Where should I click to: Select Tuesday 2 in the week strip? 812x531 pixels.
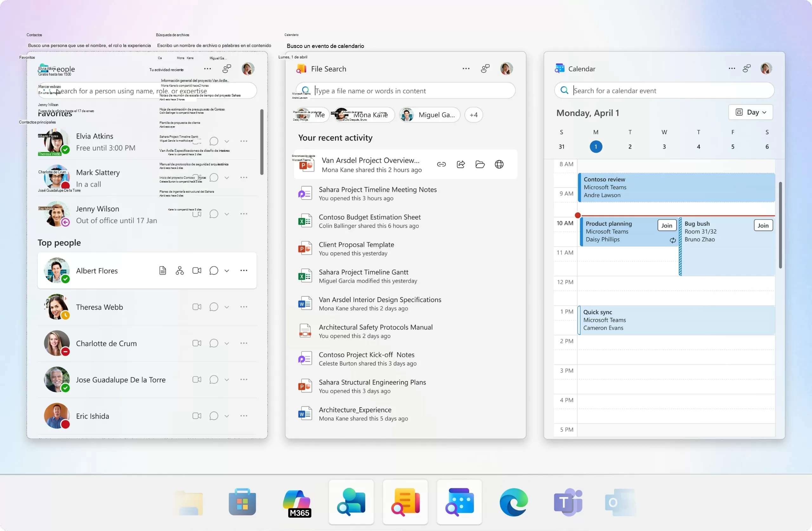[630, 147]
